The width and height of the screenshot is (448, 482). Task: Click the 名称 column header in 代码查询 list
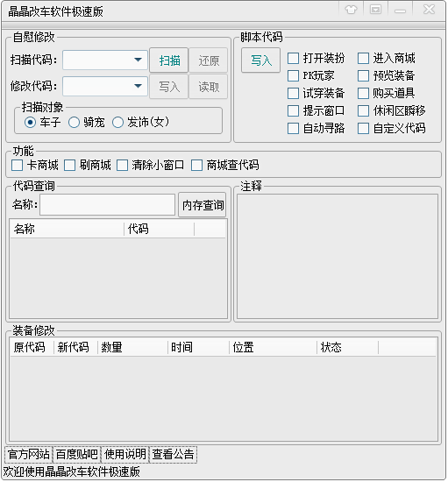68,229
